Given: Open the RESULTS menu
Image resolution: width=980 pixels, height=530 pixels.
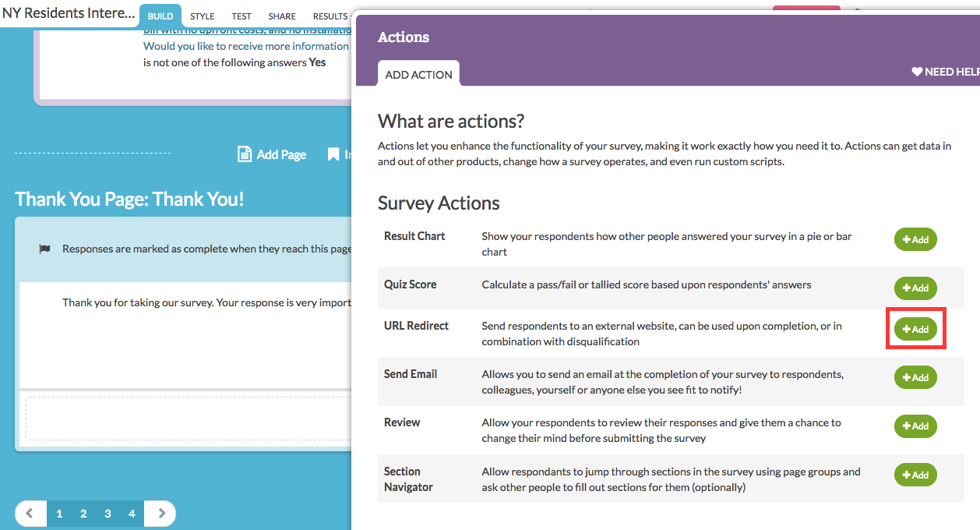Looking at the screenshot, I should click(x=331, y=16).
